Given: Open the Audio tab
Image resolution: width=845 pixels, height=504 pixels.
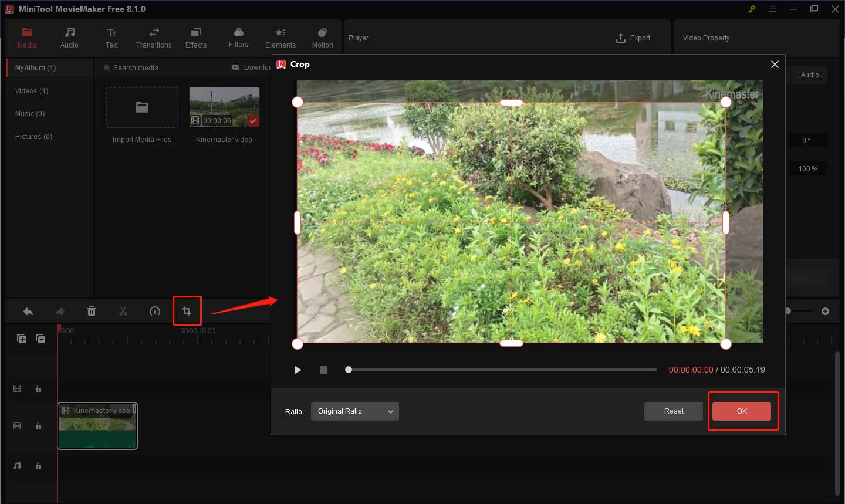Looking at the screenshot, I should tap(69, 38).
